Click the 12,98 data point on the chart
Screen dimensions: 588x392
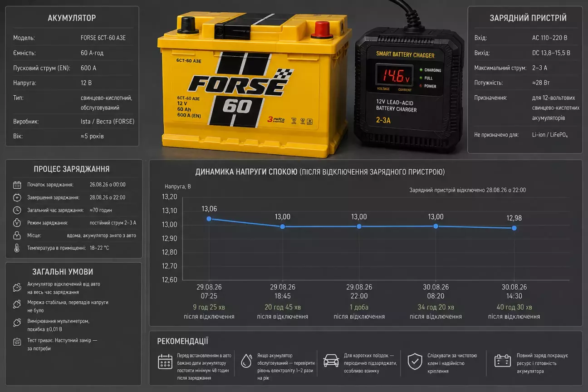point(514,228)
